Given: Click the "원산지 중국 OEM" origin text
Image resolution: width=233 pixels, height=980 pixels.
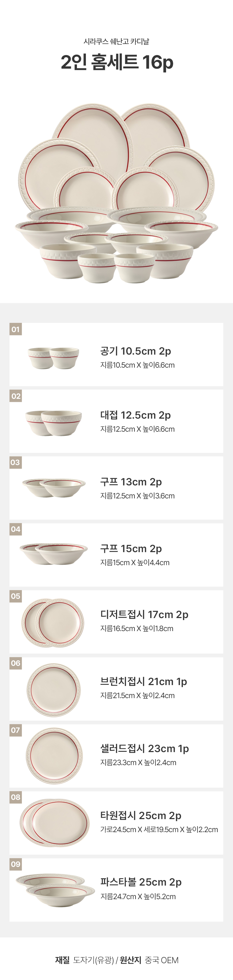Looking at the screenshot, I should click(x=149, y=960).
